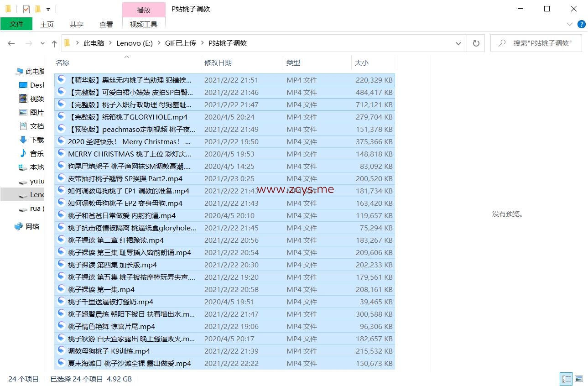
Task: Expand the address bar history dropdown
Action: (x=458, y=43)
